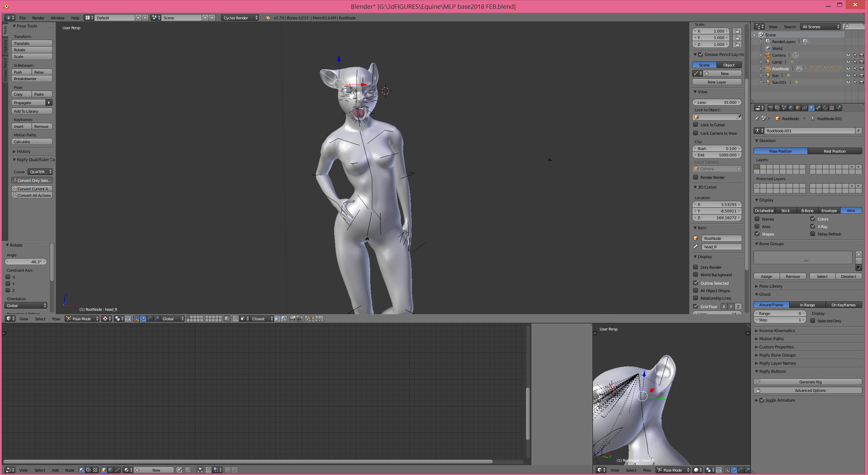Open the Texture checkerboard properties tab
This screenshot has width=868, height=475.
click(x=832, y=108)
